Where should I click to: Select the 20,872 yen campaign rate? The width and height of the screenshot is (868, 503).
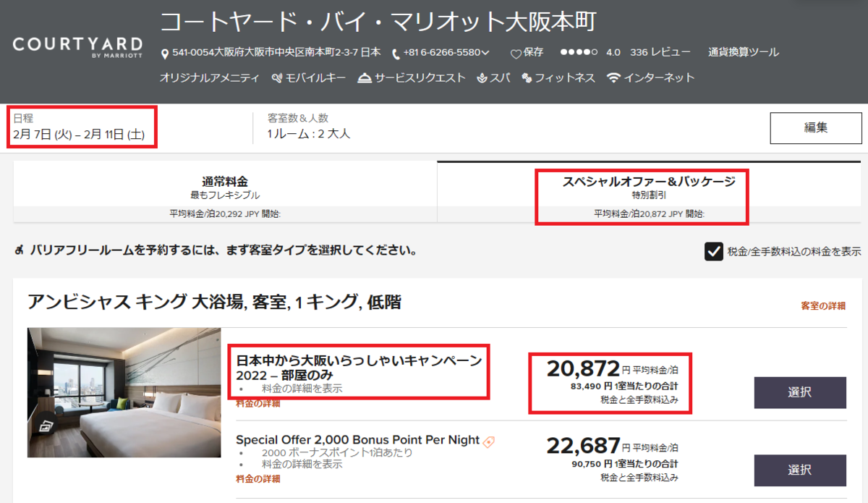coord(800,393)
